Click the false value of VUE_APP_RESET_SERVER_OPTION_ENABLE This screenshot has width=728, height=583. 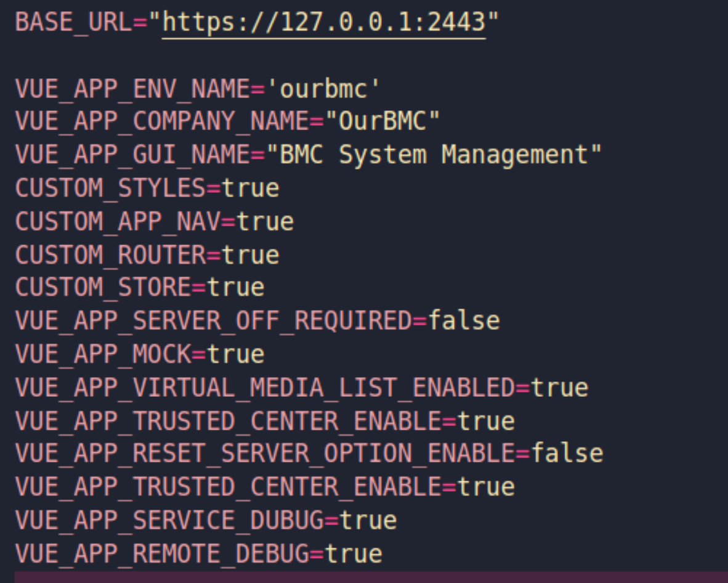click(x=567, y=454)
